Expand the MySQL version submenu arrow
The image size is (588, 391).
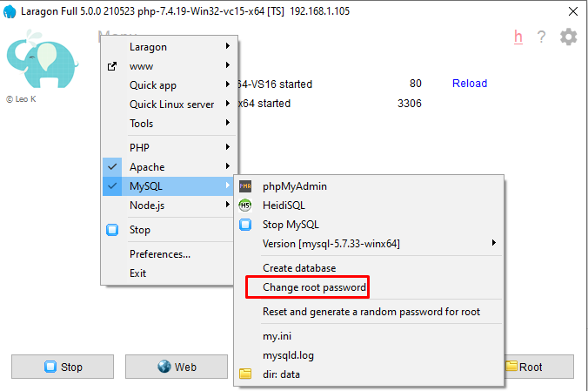(x=494, y=243)
